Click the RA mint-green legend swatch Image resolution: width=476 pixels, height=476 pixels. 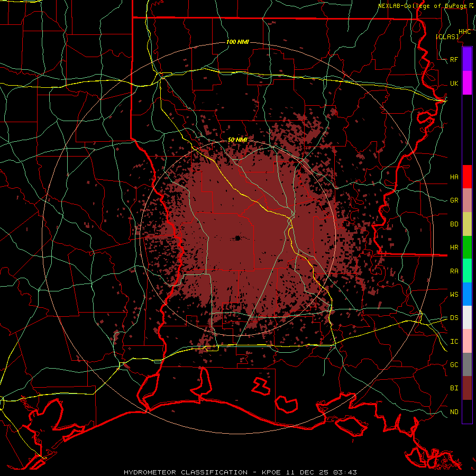[467, 271]
